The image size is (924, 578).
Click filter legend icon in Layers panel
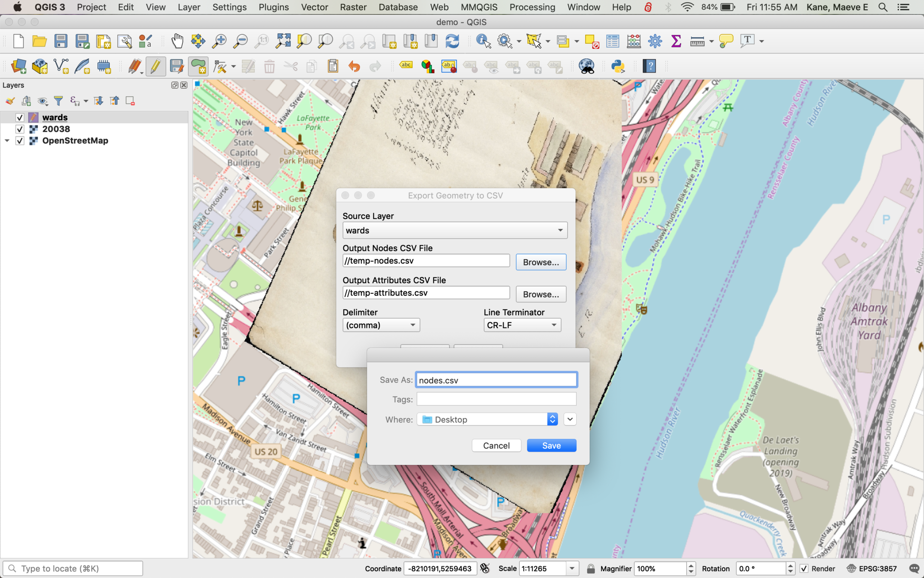(59, 101)
